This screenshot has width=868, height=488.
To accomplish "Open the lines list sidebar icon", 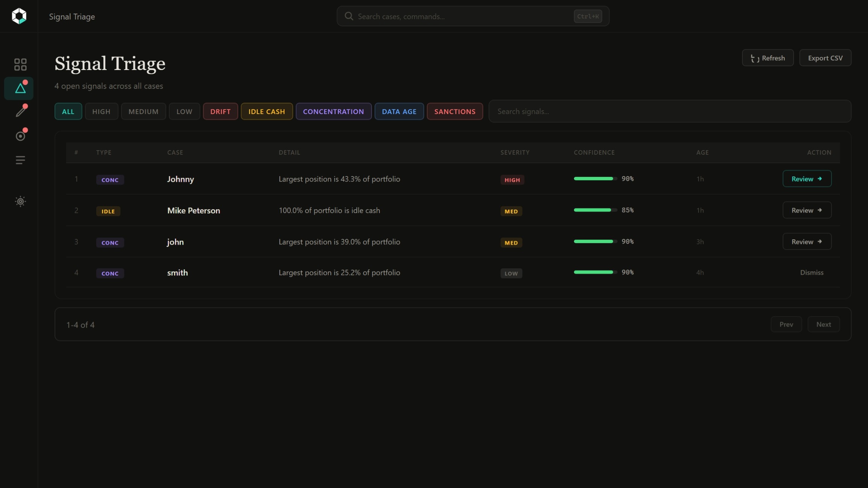I will click(x=20, y=160).
